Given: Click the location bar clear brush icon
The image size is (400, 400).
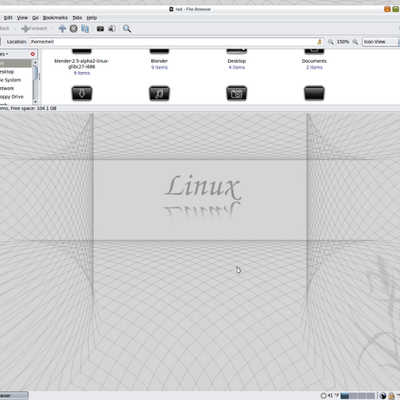Looking at the screenshot, I should pyautogui.click(x=319, y=42).
